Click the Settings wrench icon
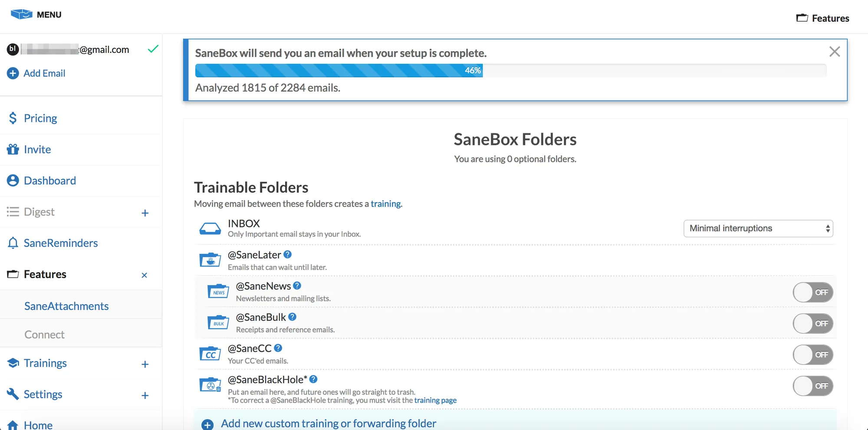Screen dimensions: 868x430 point(13,394)
